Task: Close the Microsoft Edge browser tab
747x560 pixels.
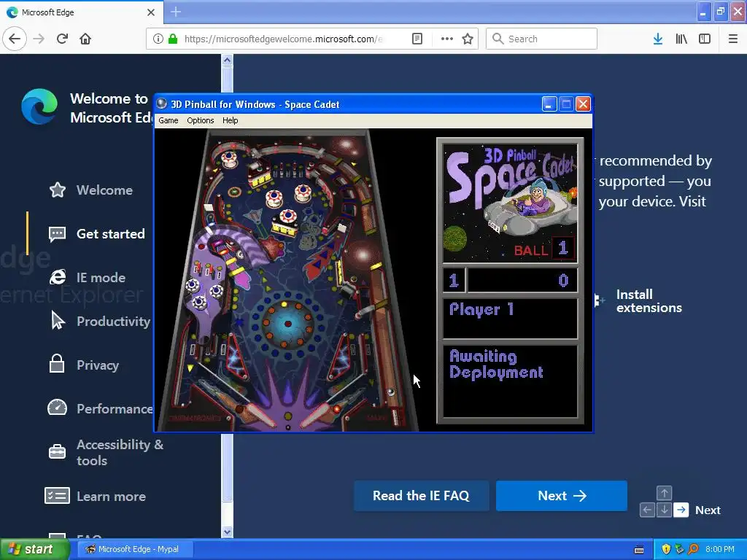Action: click(151, 12)
